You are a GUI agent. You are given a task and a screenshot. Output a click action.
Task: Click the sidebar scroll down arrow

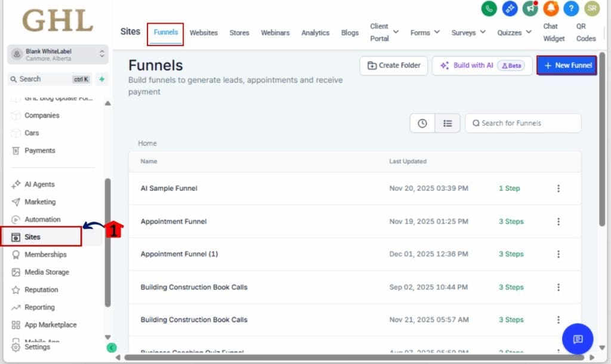tap(108, 337)
